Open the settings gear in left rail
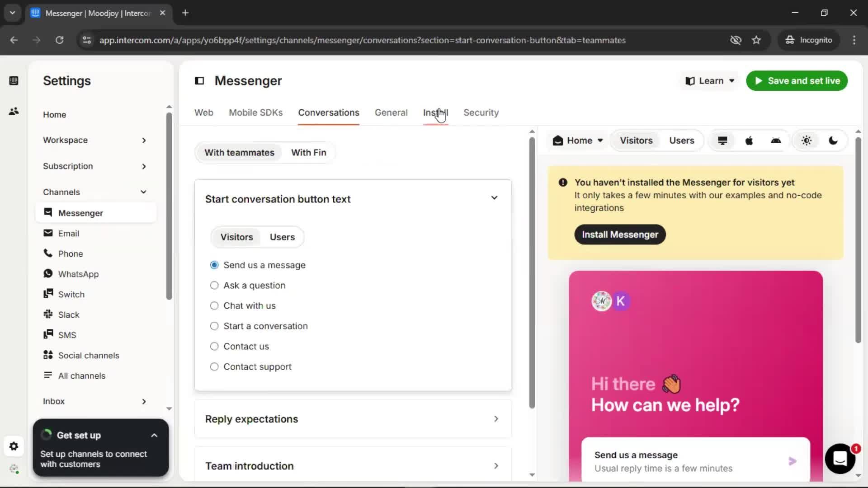The width and height of the screenshot is (868, 488). pyautogui.click(x=14, y=446)
